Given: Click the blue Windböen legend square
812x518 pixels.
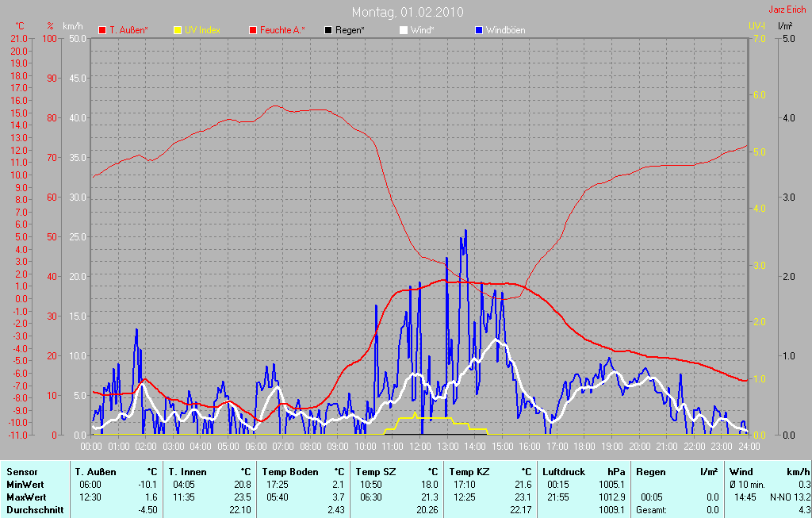Looking at the screenshot, I should 478,30.
